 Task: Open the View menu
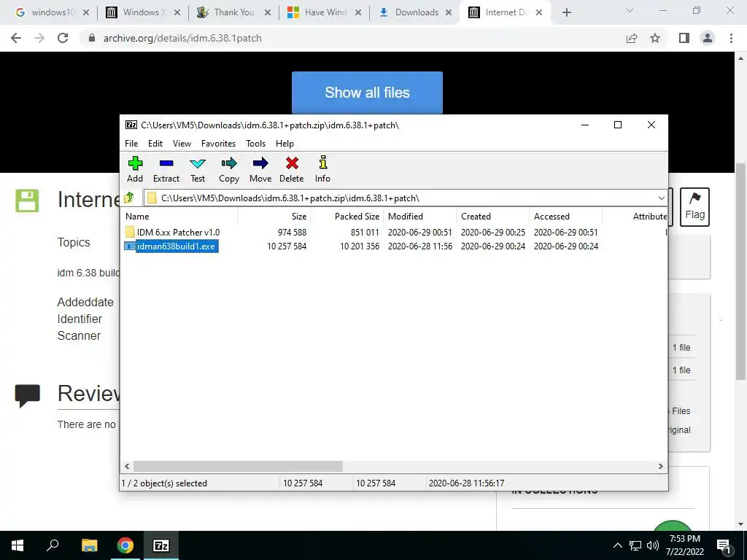coord(182,144)
